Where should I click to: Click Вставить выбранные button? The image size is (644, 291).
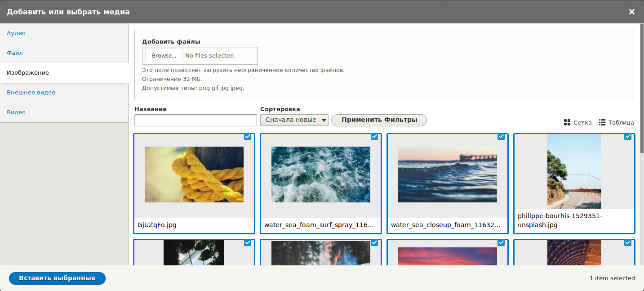pyautogui.click(x=57, y=278)
